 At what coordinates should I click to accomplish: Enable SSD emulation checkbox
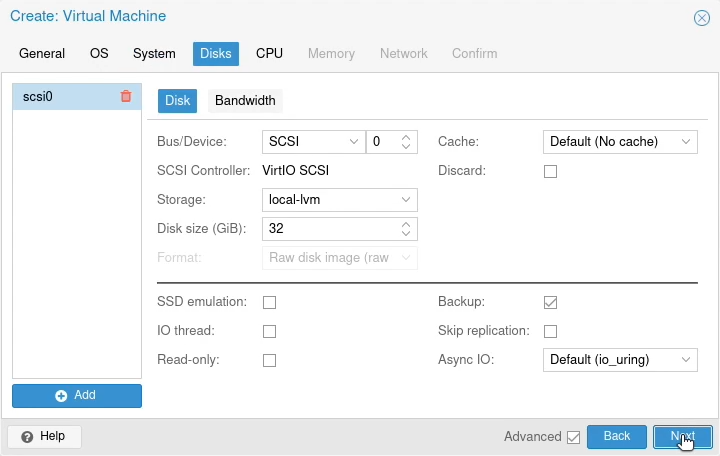(x=269, y=302)
